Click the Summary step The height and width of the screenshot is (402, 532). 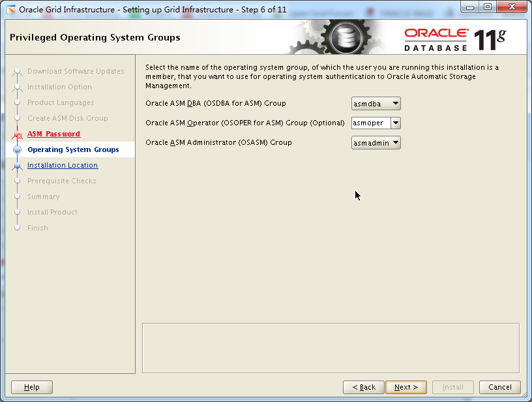pyautogui.click(x=44, y=196)
